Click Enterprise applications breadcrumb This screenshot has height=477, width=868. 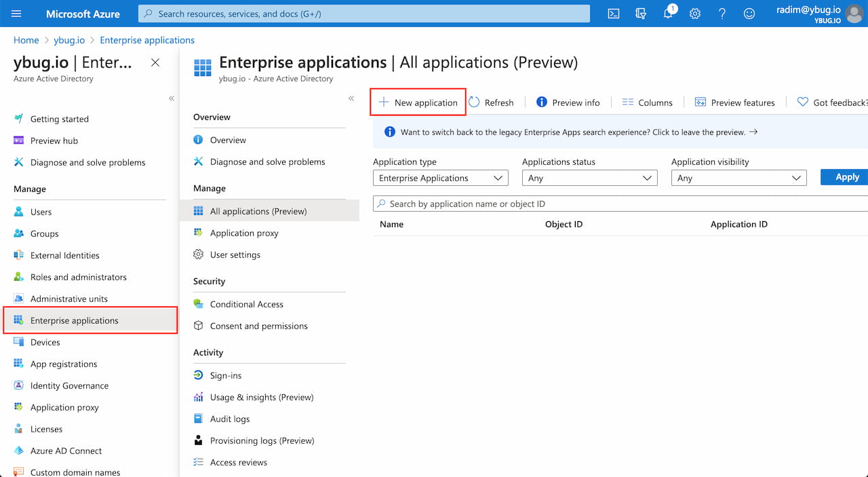pyautogui.click(x=147, y=40)
